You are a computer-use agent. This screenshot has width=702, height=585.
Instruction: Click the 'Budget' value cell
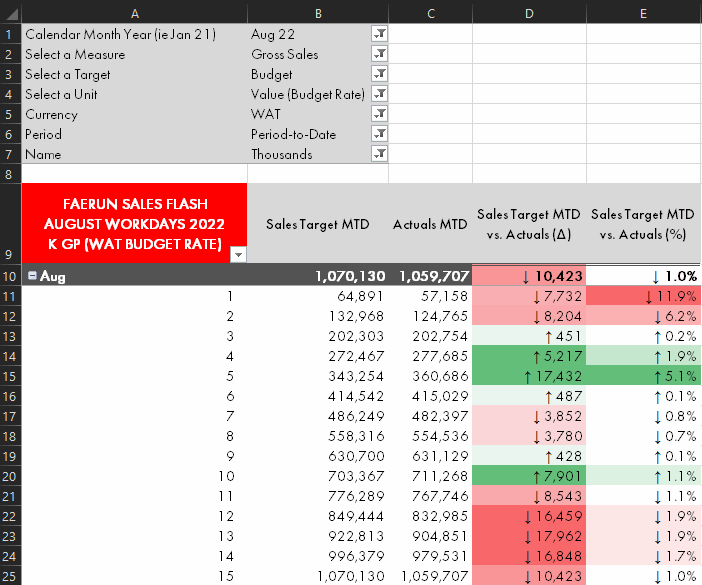[x=309, y=74]
